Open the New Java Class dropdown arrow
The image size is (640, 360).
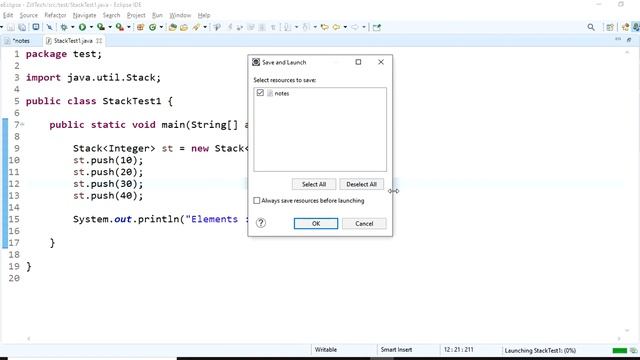pos(161,27)
